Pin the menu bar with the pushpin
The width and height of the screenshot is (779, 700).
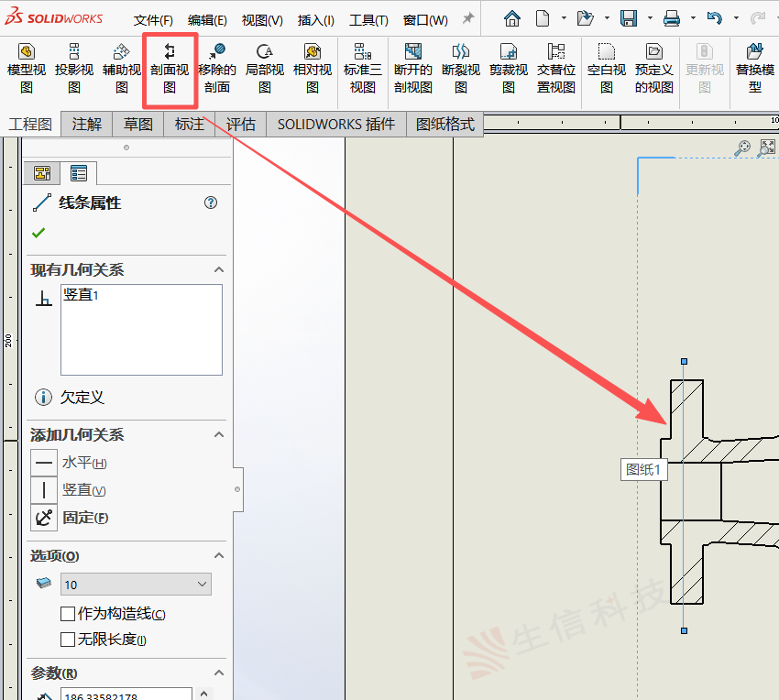pos(467,18)
